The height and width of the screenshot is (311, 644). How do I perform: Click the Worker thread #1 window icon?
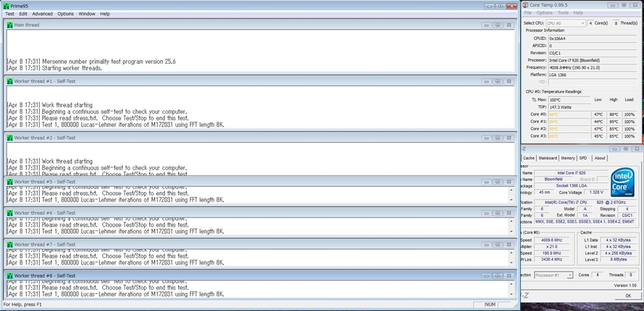(x=10, y=81)
